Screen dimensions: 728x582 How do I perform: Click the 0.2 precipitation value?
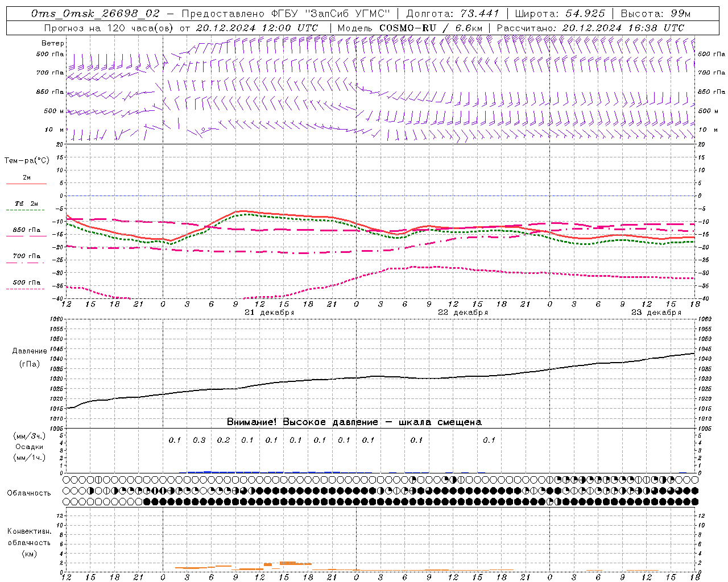pos(224,440)
